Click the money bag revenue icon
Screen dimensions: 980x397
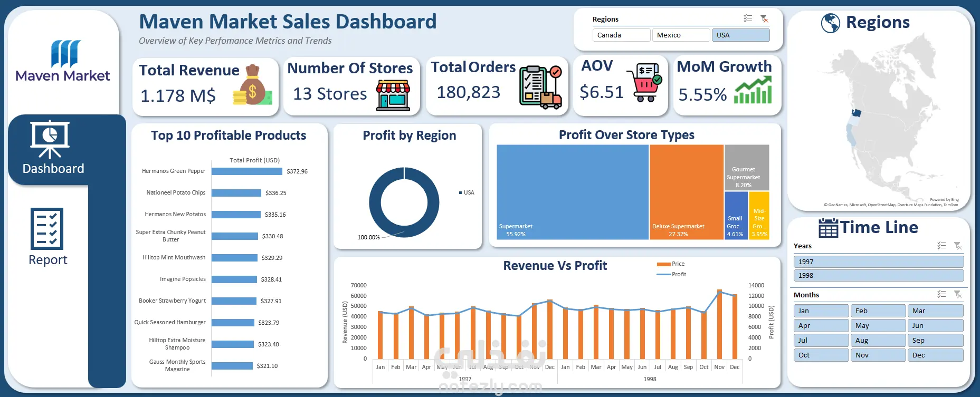253,85
